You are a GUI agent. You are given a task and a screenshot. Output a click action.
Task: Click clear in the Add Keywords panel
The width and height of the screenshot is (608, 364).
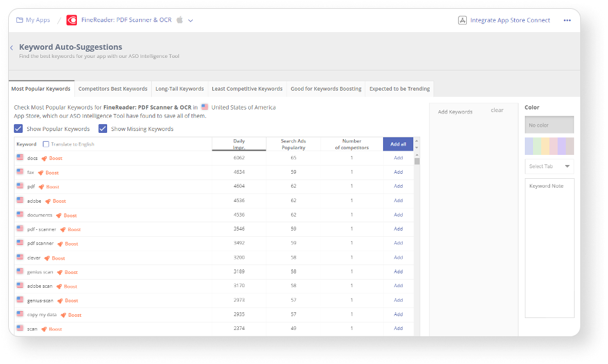pyautogui.click(x=497, y=110)
